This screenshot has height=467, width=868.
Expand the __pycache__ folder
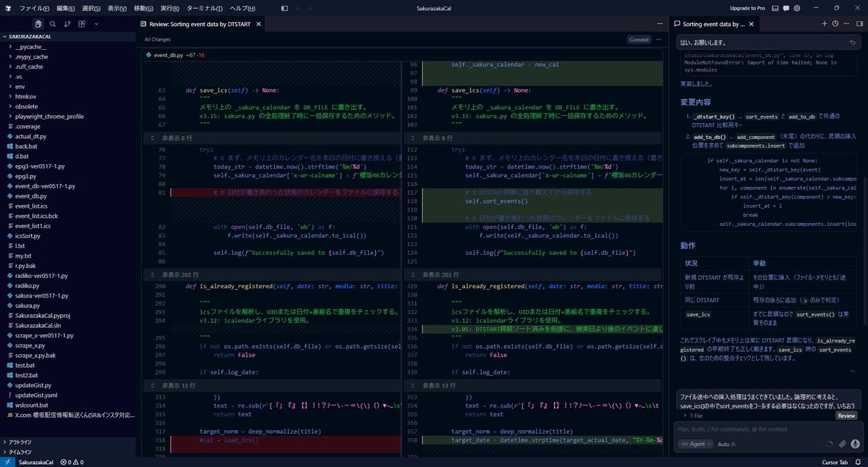click(x=69, y=46)
